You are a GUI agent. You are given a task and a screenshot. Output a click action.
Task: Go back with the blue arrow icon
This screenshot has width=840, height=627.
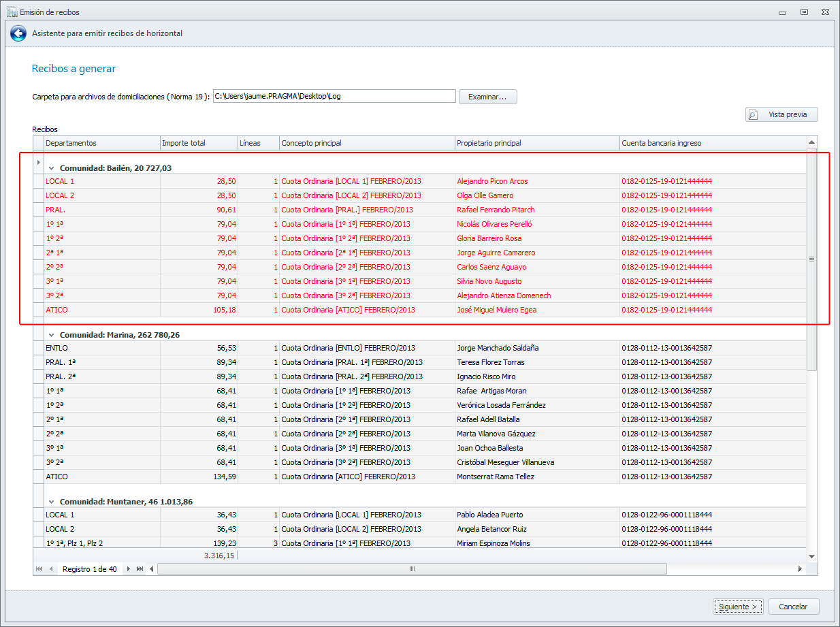[18, 33]
